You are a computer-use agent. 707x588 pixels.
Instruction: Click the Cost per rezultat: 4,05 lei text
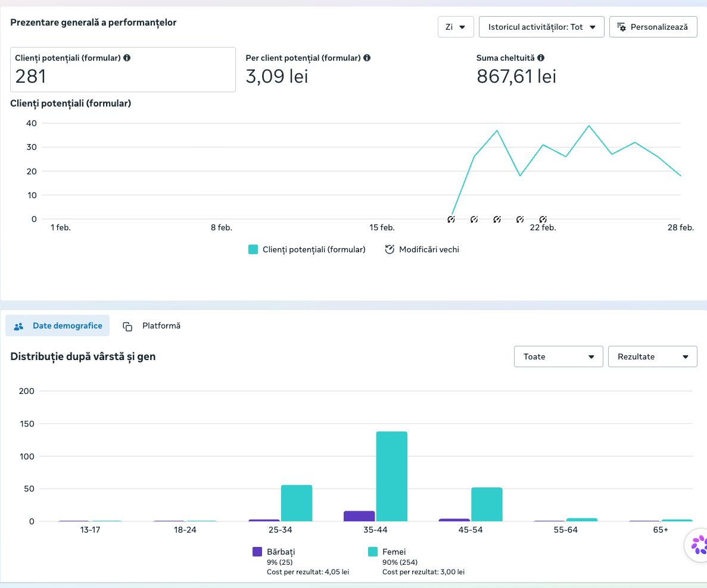(x=308, y=573)
